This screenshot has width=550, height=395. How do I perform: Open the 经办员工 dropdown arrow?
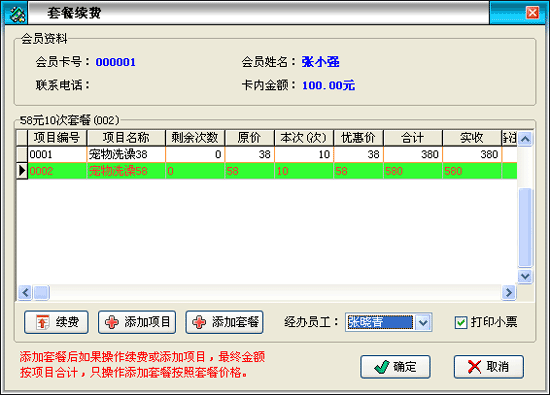(423, 322)
